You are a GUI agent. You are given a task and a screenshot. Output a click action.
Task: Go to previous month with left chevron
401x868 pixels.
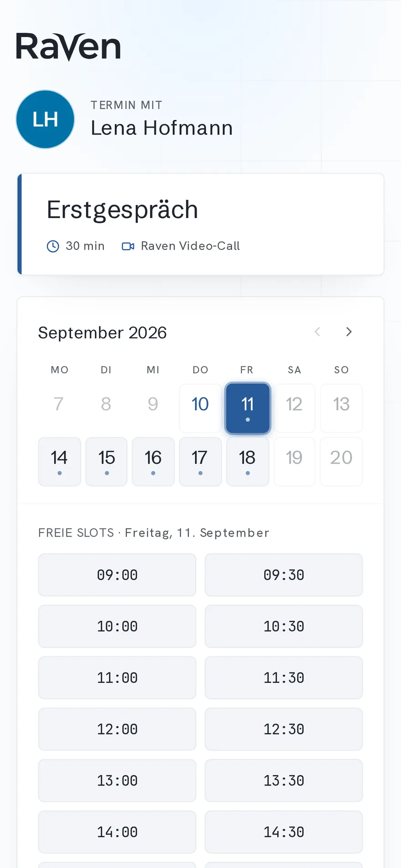(x=318, y=332)
